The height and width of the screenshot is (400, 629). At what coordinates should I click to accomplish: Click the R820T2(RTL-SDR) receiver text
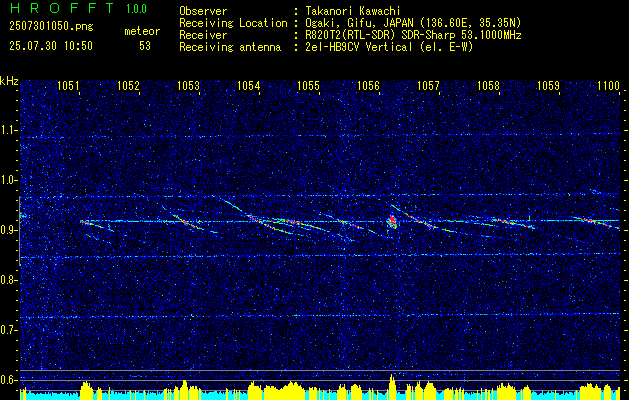point(411,35)
